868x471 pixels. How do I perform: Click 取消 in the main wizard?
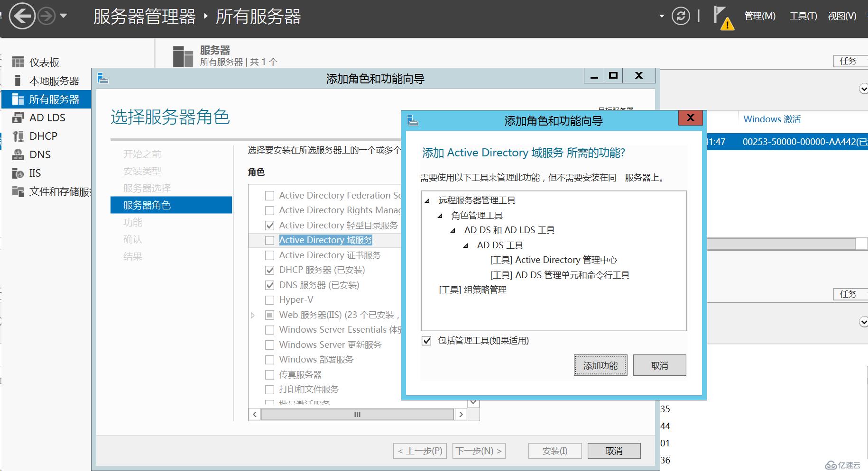click(614, 451)
